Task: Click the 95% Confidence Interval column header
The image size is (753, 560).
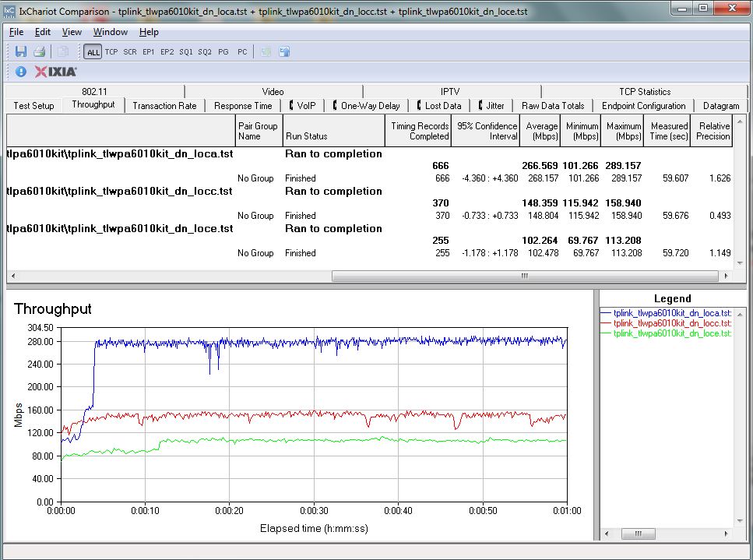Action: coord(485,131)
